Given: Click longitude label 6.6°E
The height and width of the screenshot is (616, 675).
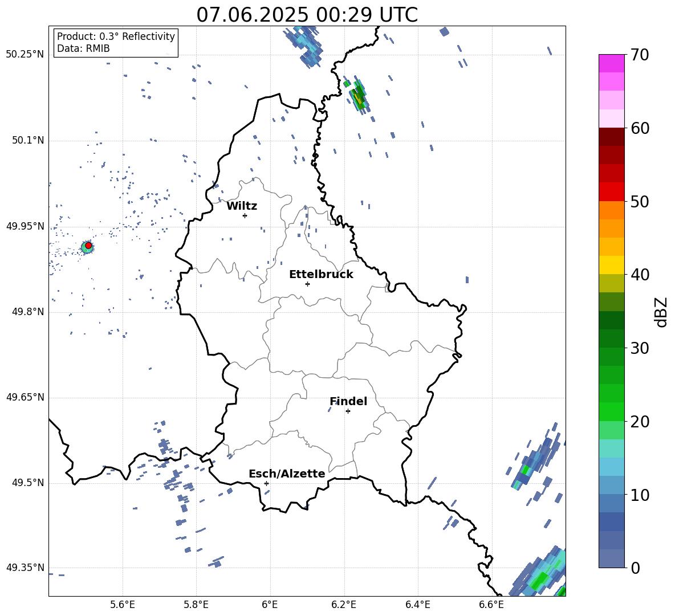Looking at the screenshot, I should pyautogui.click(x=491, y=605).
